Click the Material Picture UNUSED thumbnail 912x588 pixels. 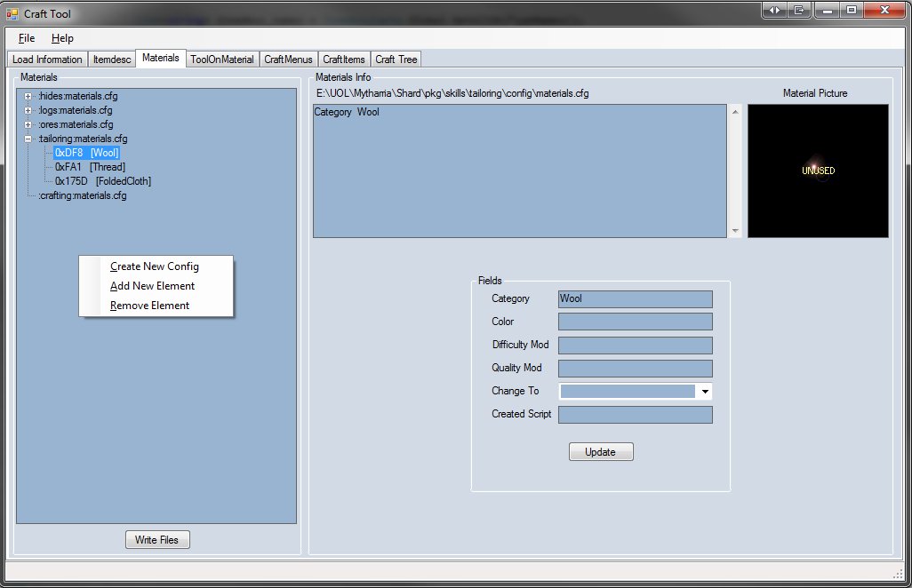[x=818, y=171]
